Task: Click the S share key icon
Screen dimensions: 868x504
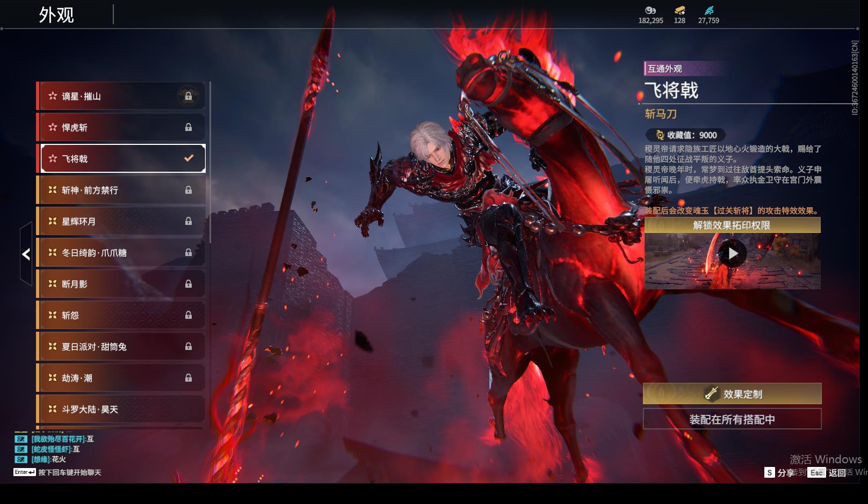Action: [770, 472]
